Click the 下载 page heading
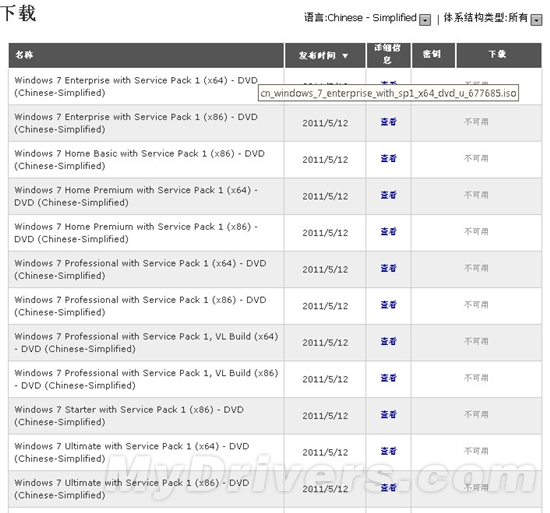The width and height of the screenshot is (550, 513). [18, 13]
